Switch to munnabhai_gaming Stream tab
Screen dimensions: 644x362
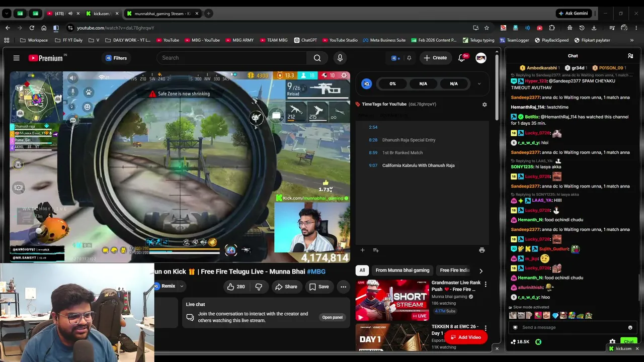point(163,14)
